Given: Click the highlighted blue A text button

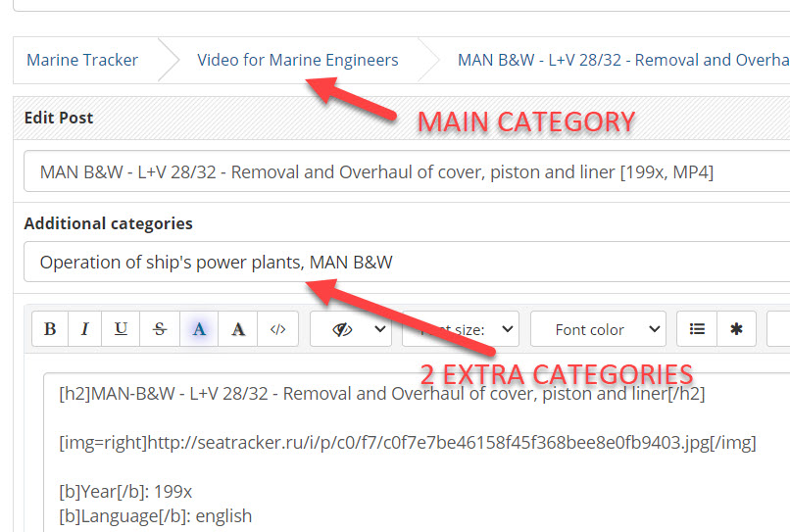Looking at the screenshot, I should (x=199, y=330).
